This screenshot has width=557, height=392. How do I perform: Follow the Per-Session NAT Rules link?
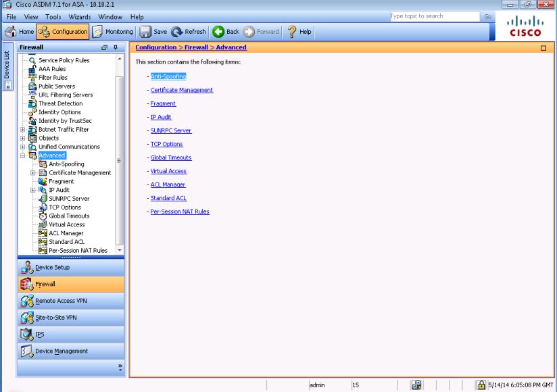[x=180, y=212]
